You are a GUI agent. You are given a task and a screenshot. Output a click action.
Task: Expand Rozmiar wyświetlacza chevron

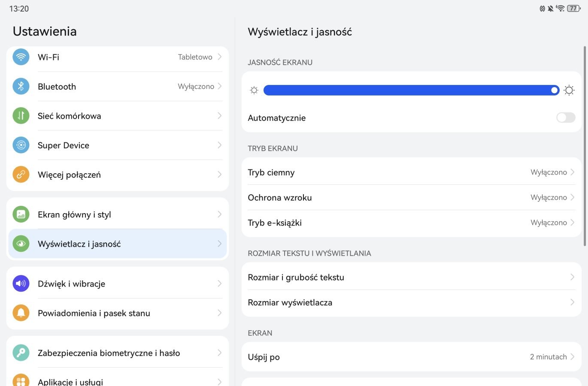tap(573, 302)
